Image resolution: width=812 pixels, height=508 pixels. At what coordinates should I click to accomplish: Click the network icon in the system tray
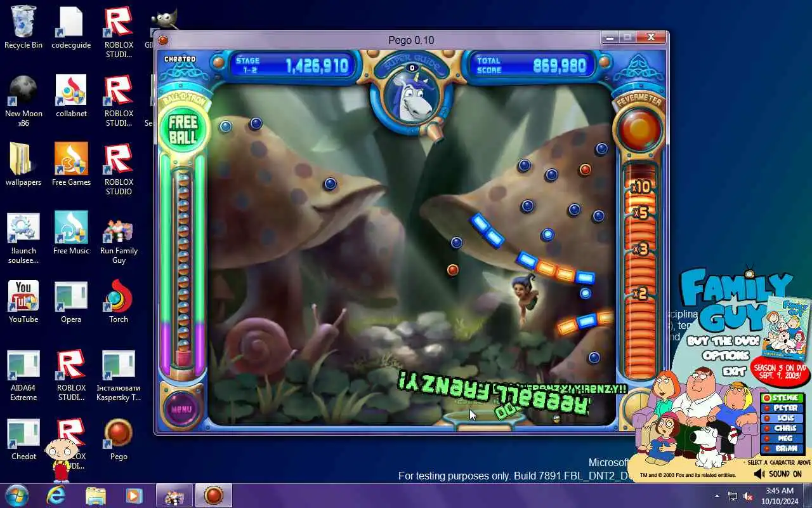733,496
